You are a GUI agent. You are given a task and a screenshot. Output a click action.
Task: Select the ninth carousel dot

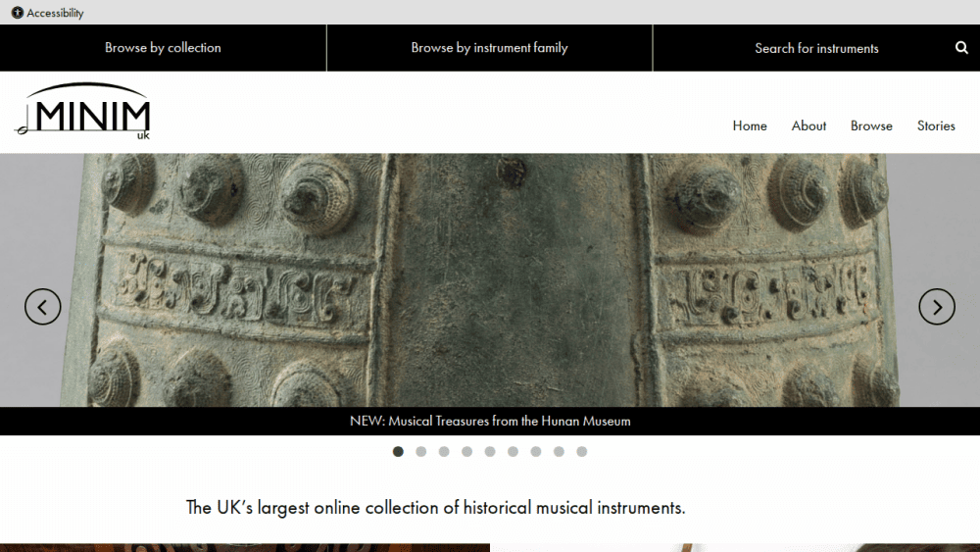(x=581, y=451)
